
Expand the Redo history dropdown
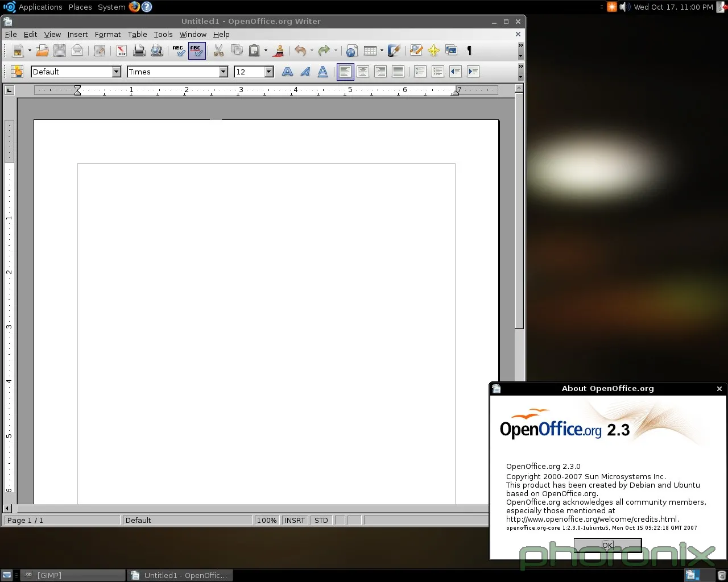[x=336, y=51]
